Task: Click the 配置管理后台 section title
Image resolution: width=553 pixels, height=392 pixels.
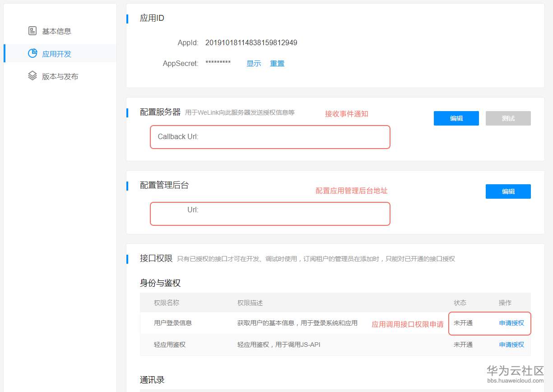Action: tap(164, 185)
